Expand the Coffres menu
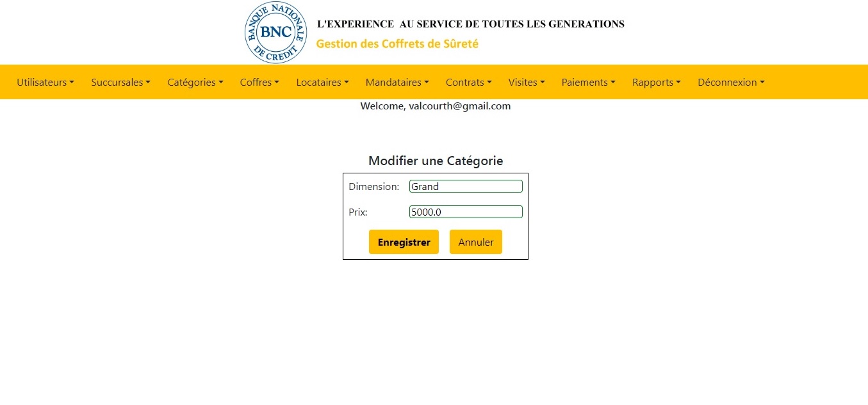The image size is (868, 405). [259, 82]
